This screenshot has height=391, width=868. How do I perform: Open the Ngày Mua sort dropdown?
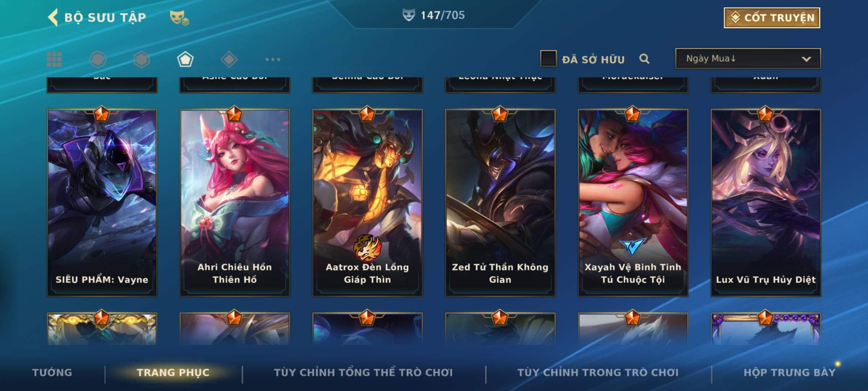tap(748, 58)
